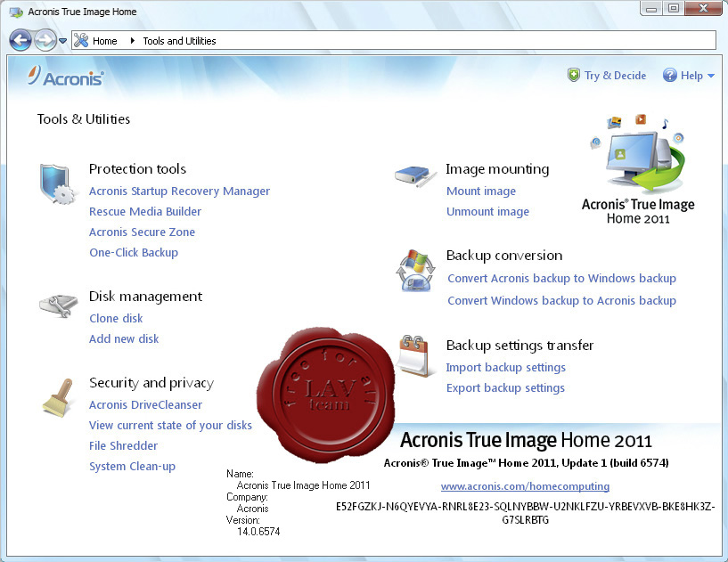
Task: Close the Acronis True Image Home window
Action: pos(703,8)
